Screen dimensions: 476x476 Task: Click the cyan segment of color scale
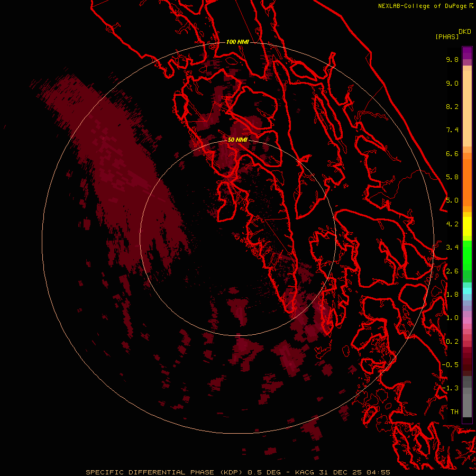coord(467,291)
